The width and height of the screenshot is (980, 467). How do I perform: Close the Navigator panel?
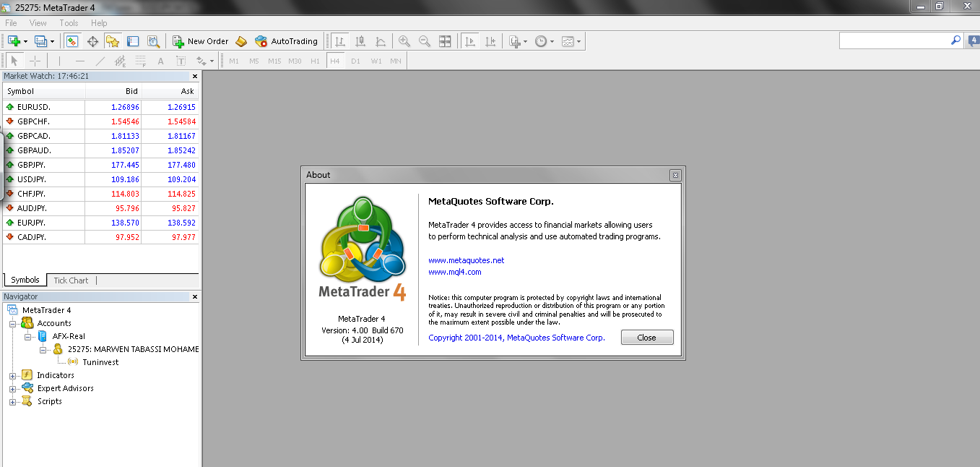click(x=194, y=296)
